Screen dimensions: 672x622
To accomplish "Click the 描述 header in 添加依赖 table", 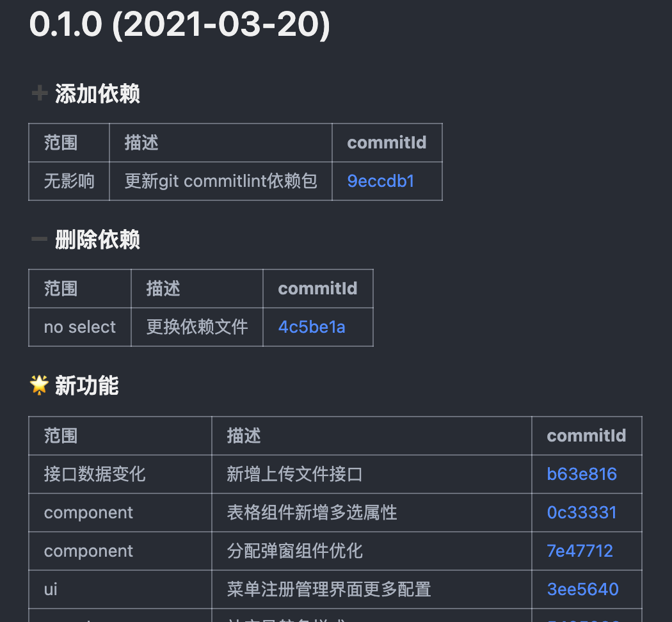I will coord(221,143).
